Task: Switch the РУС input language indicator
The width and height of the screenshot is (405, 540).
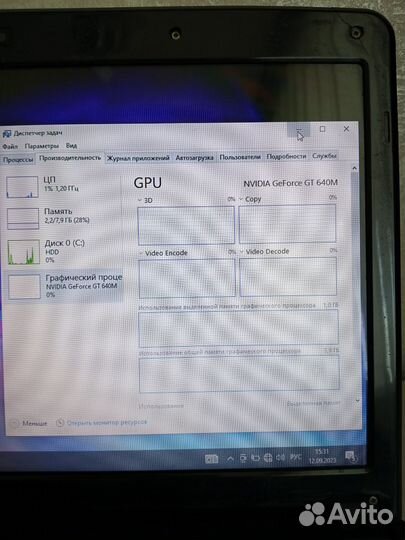Action: coord(296,457)
